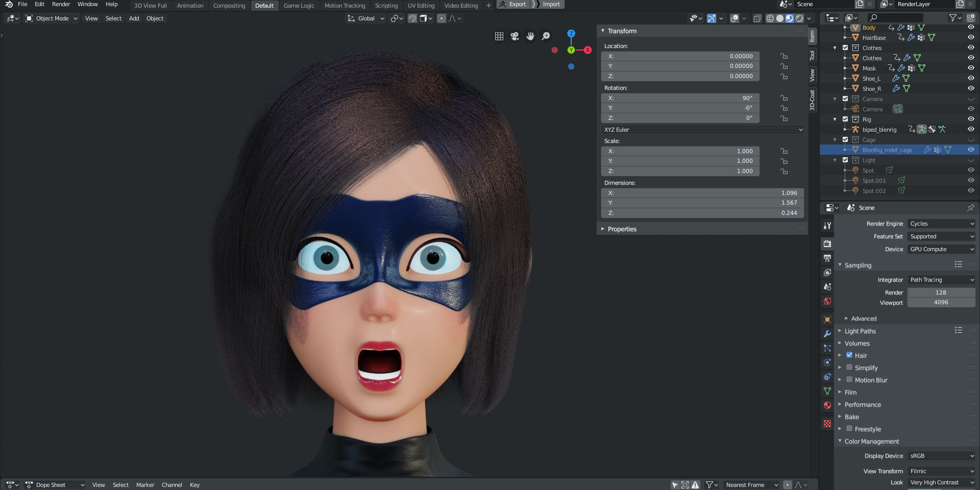Switch to the Animation workspace tab

click(190, 6)
